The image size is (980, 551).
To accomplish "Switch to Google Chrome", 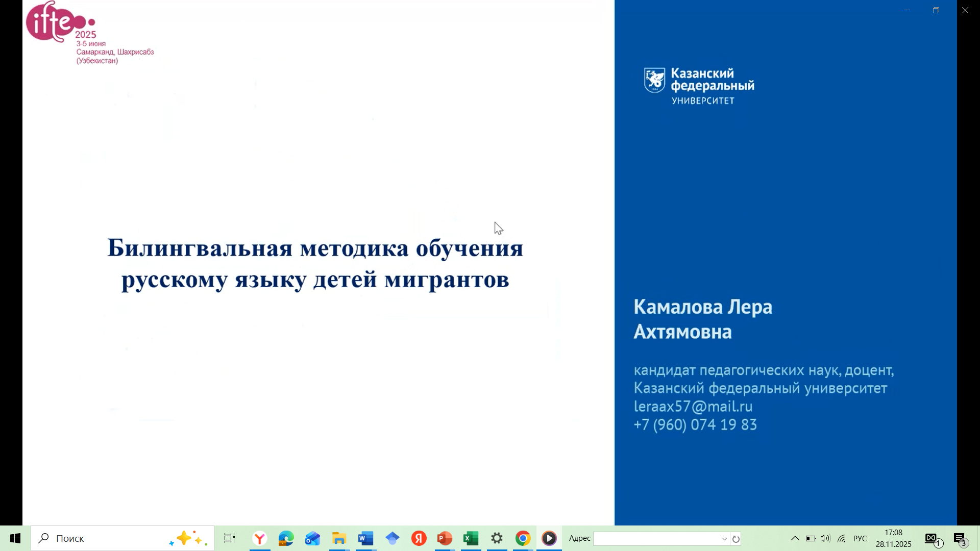I will [x=523, y=538].
